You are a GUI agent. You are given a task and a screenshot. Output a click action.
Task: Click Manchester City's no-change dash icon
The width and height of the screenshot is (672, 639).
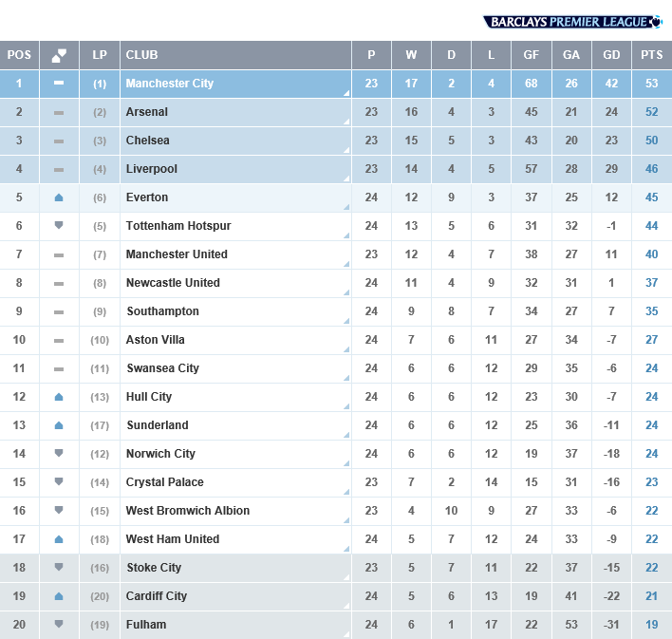pyautogui.click(x=59, y=83)
